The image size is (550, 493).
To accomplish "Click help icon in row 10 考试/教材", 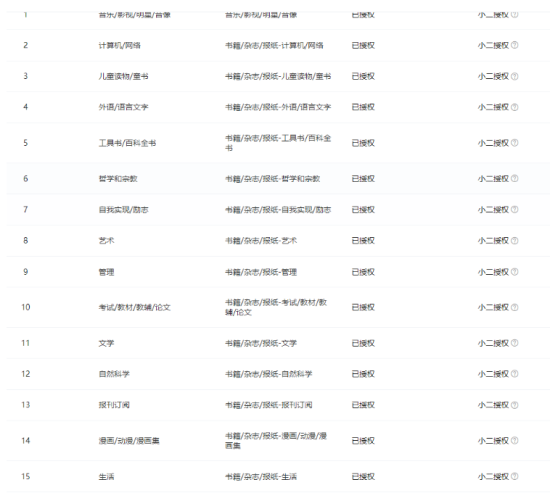I will pyautogui.click(x=515, y=307).
